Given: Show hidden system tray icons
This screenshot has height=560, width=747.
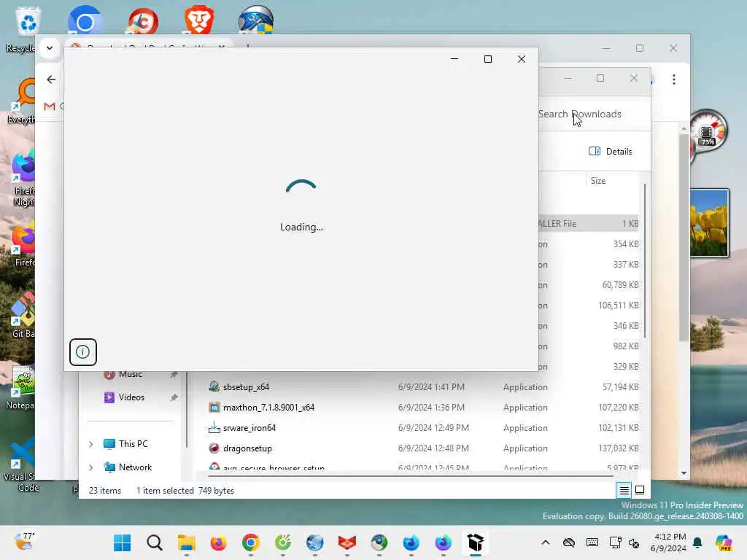Looking at the screenshot, I should [546, 542].
